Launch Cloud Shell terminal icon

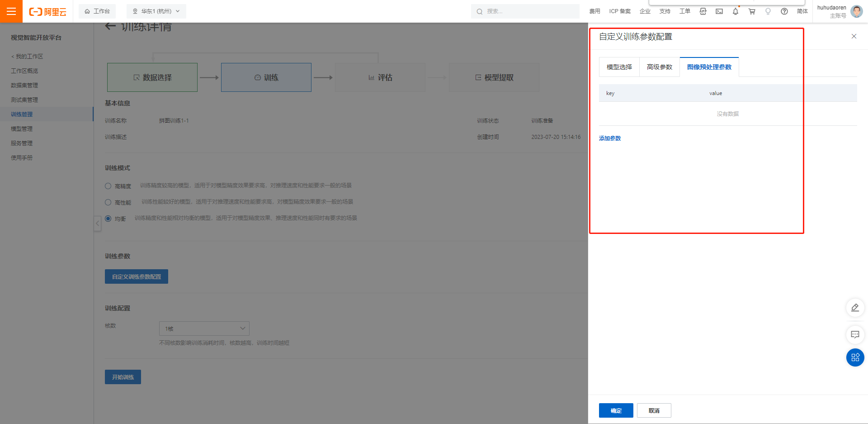pyautogui.click(x=719, y=11)
